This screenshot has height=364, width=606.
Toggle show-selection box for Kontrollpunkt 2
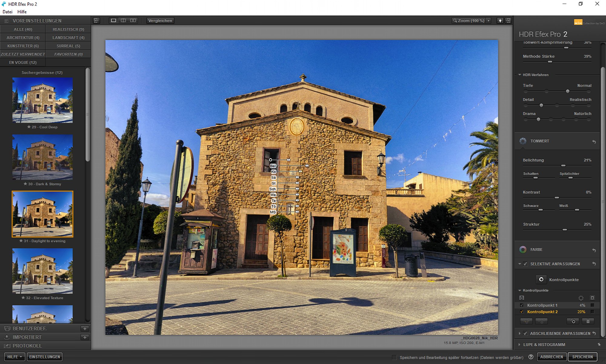click(x=592, y=312)
